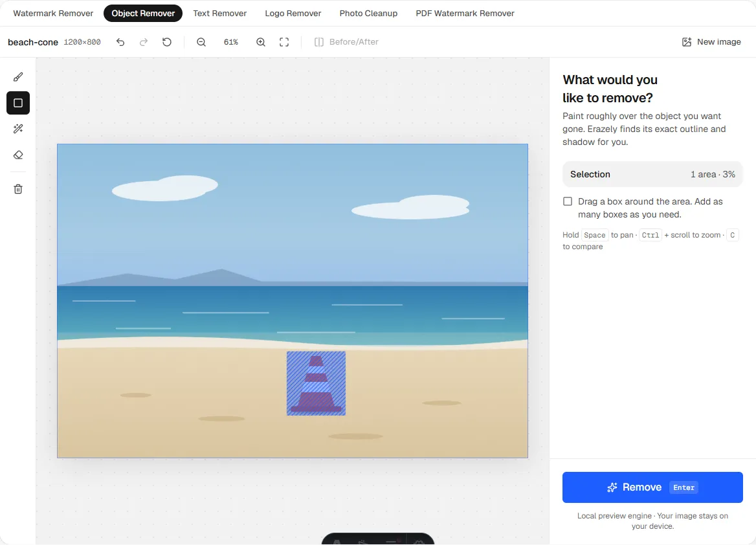The image size is (756, 545).
Task: Click the trash icon to clear selection
Action: (x=18, y=189)
